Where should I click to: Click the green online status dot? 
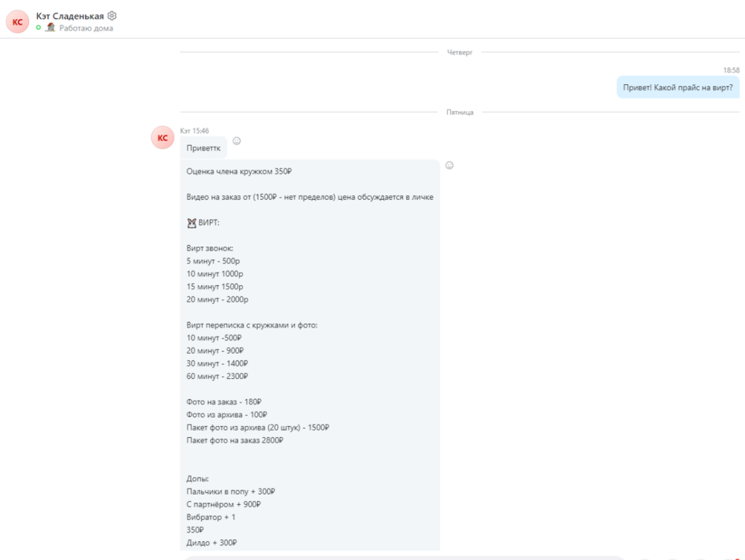(x=39, y=28)
